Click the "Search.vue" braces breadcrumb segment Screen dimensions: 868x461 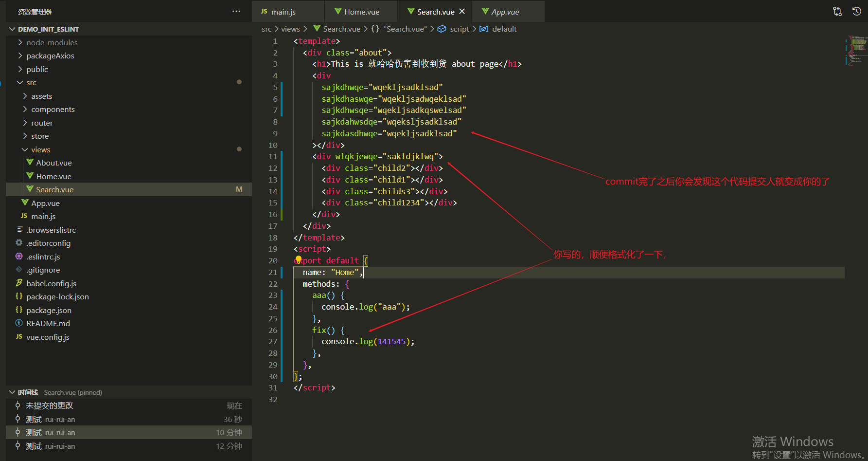click(399, 29)
